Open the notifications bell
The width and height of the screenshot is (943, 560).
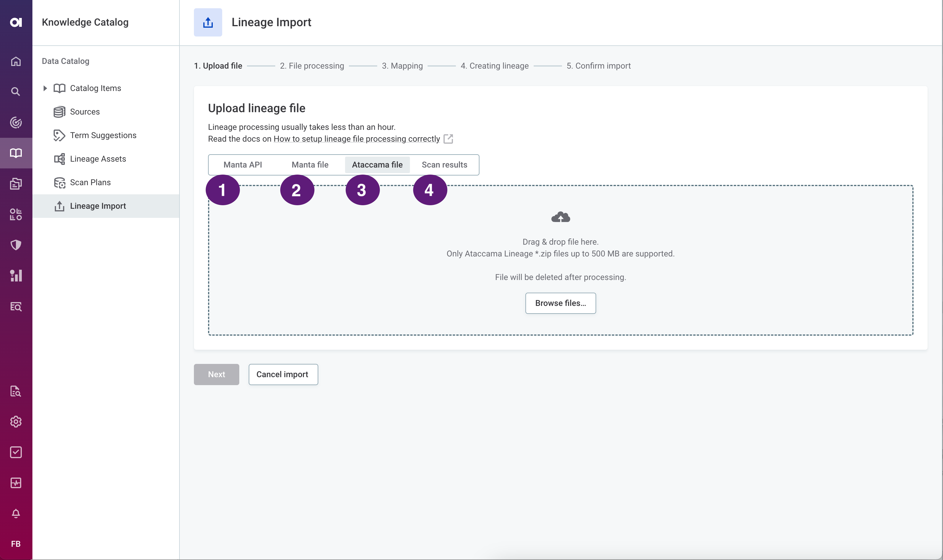click(16, 513)
